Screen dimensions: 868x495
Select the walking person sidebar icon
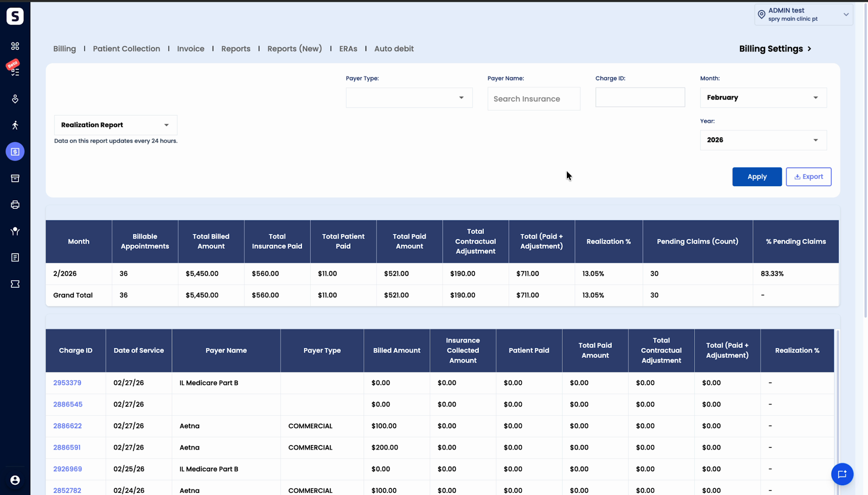tap(15, 125)
